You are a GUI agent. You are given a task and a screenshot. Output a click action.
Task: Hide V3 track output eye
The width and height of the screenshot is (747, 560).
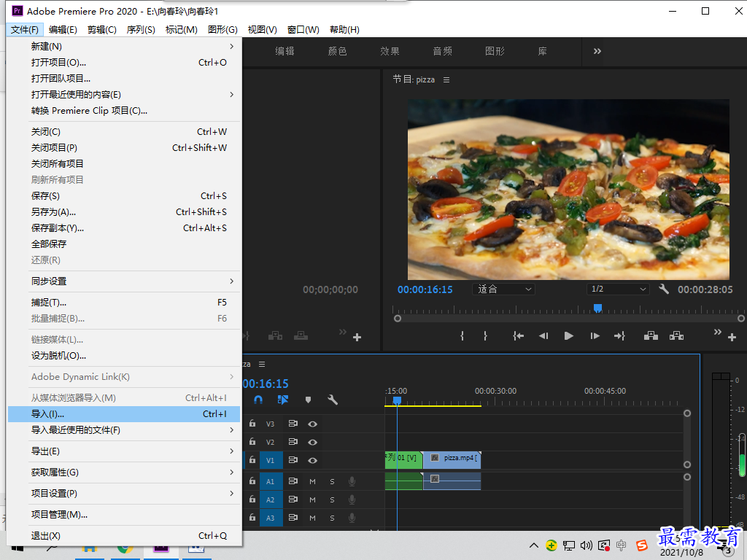(x=312, y=424)
